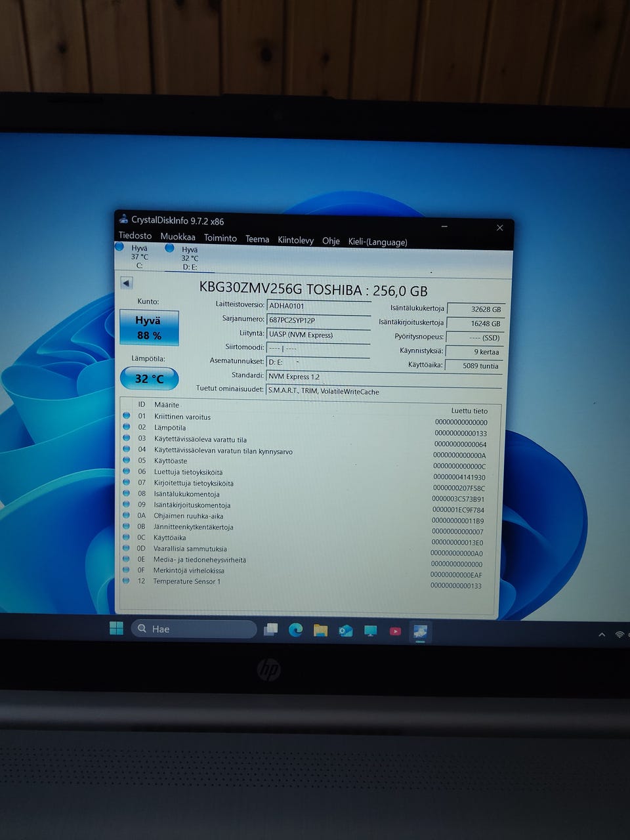Minimize the CrystalDiskInfo window

[444, 226]
